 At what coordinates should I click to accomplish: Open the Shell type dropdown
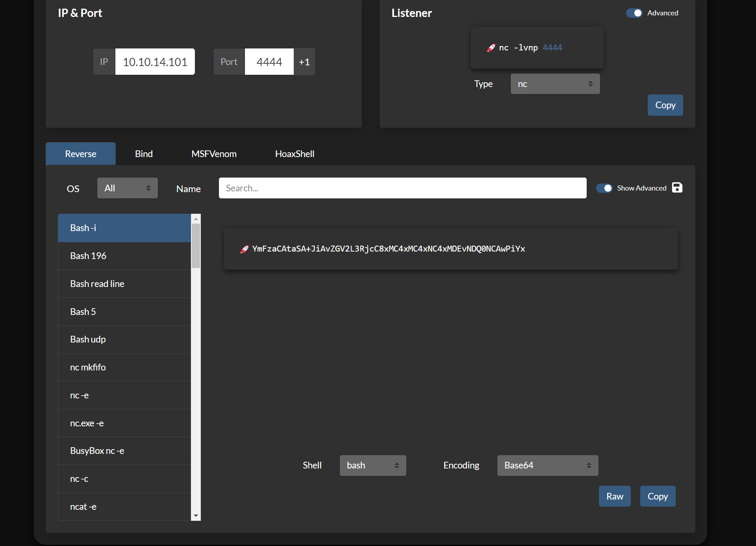pos(372,465)
